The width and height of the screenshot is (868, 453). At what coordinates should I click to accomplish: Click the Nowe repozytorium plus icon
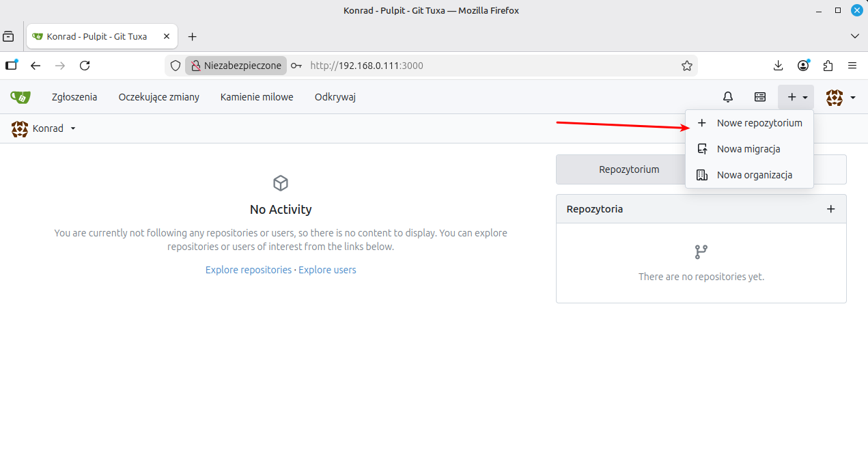pyautogui.click(x=701, y=123)
